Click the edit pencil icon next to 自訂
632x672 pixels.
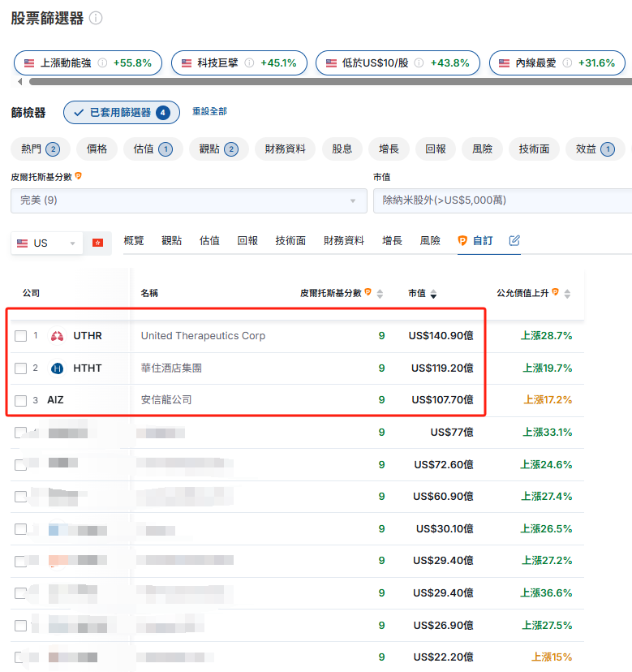[x=514, y=240]
